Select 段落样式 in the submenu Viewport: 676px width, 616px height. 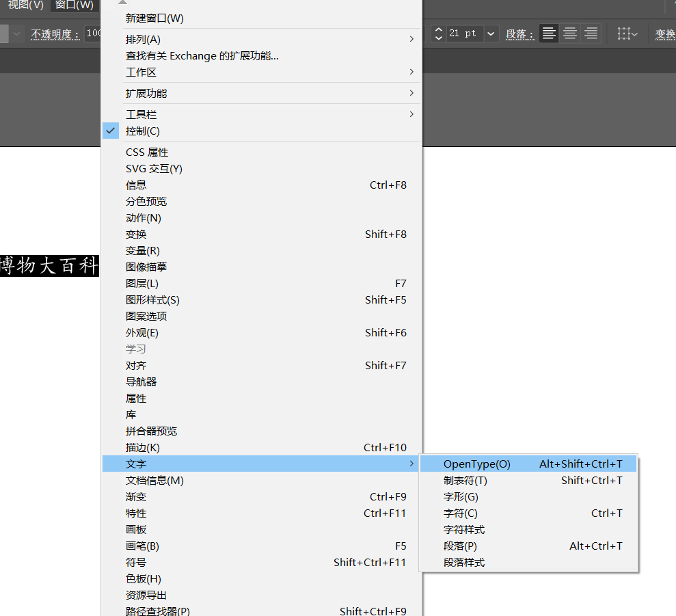[528, 562]
